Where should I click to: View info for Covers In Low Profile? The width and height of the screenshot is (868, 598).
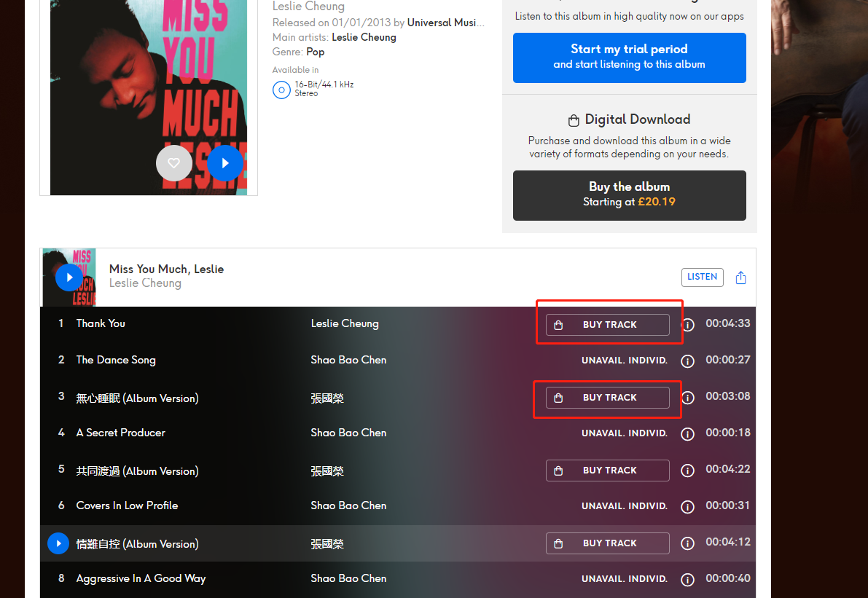tap(687, 507)
